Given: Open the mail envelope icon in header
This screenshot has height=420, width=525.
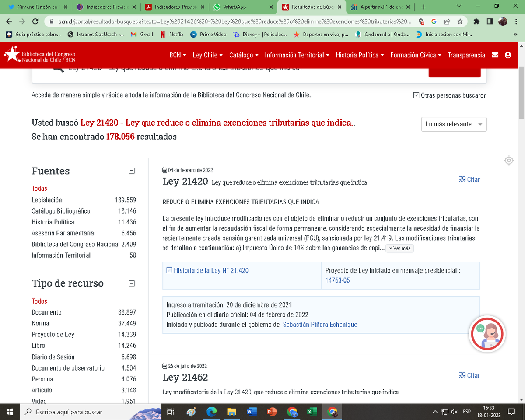Looking at the screenshot, I should (495, 55).
